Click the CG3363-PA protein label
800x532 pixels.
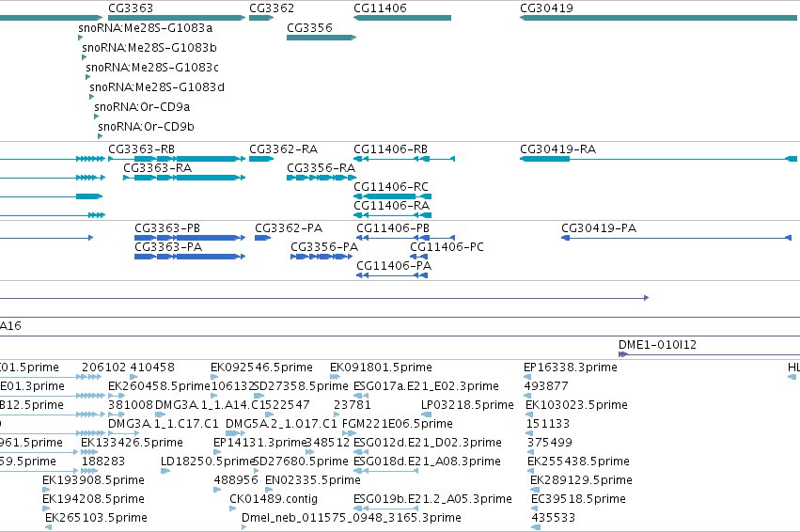click(168, 247)
